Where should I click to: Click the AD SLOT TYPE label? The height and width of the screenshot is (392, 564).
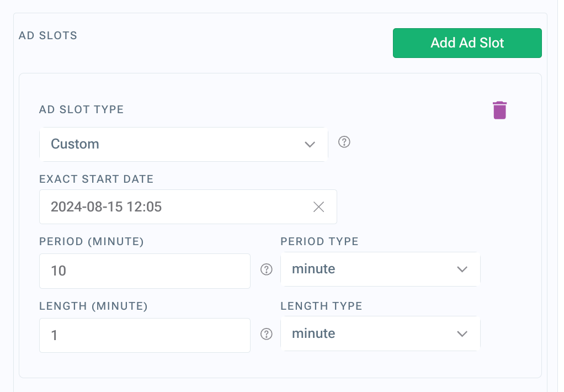[x=81, y=109]
